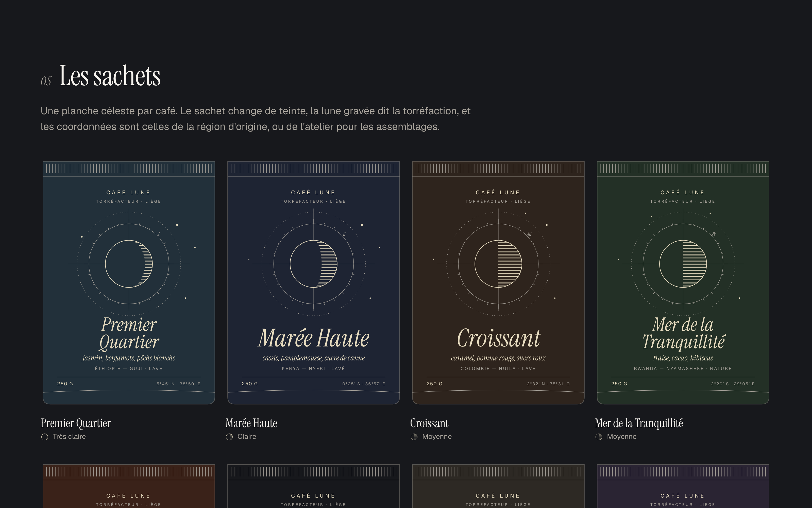Click "TORRÉFACTEUR · LIÈGE" on the Premier Quartier bag
The width and height of the screenshot is (812, 508).
(x=129, y=201)
